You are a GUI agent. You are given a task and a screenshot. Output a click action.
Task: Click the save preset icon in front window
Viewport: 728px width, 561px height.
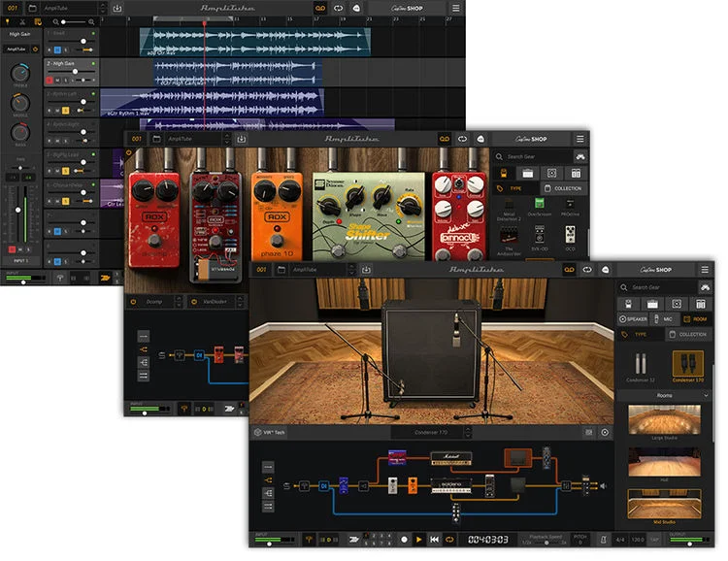coord(366,270)
